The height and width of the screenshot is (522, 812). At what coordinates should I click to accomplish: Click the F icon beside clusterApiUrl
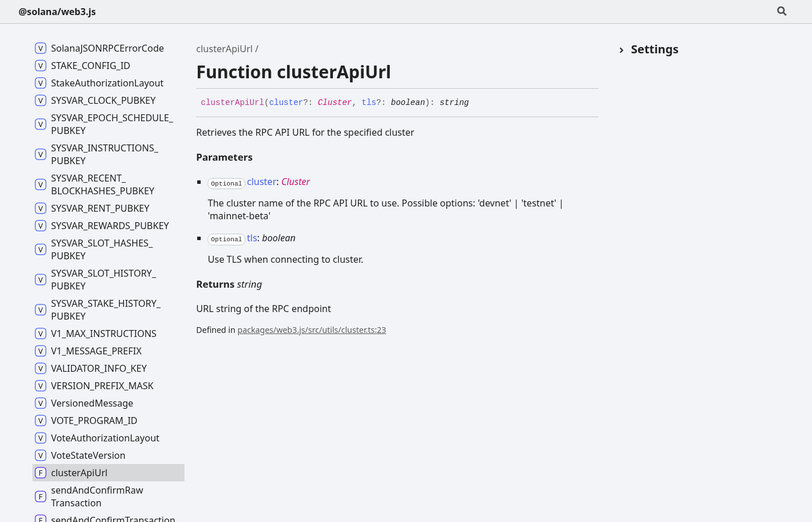pyautogui.click(x=41, y=473)
